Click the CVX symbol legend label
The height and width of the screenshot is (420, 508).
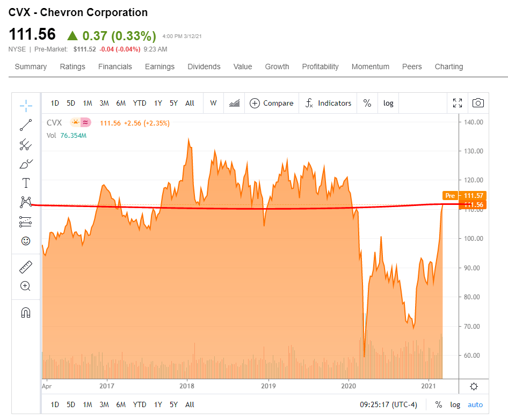[54, 123]
